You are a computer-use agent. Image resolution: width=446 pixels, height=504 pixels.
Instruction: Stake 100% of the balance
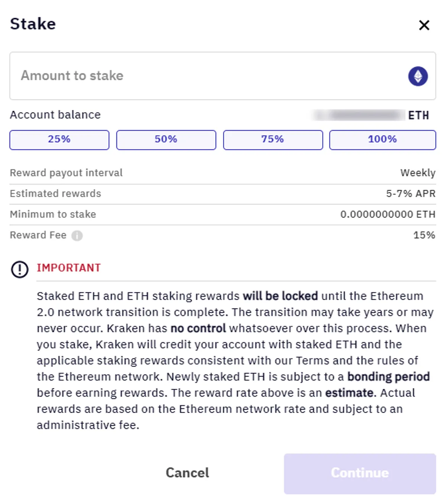(382, 140)
